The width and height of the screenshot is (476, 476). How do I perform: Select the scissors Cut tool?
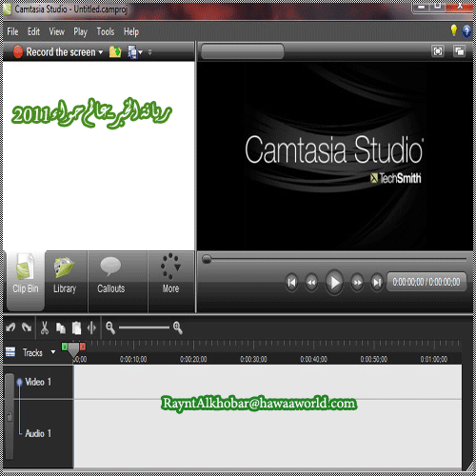click(x=45, y=327)
